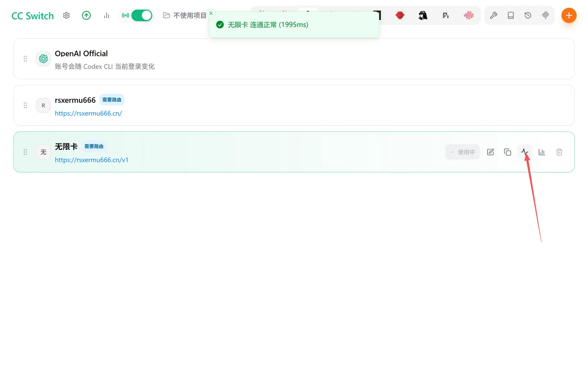This screenshot has width=588, height=370.
Task: Click the 需要路由 badge next to 无限卡
Action: pos(94,147)
